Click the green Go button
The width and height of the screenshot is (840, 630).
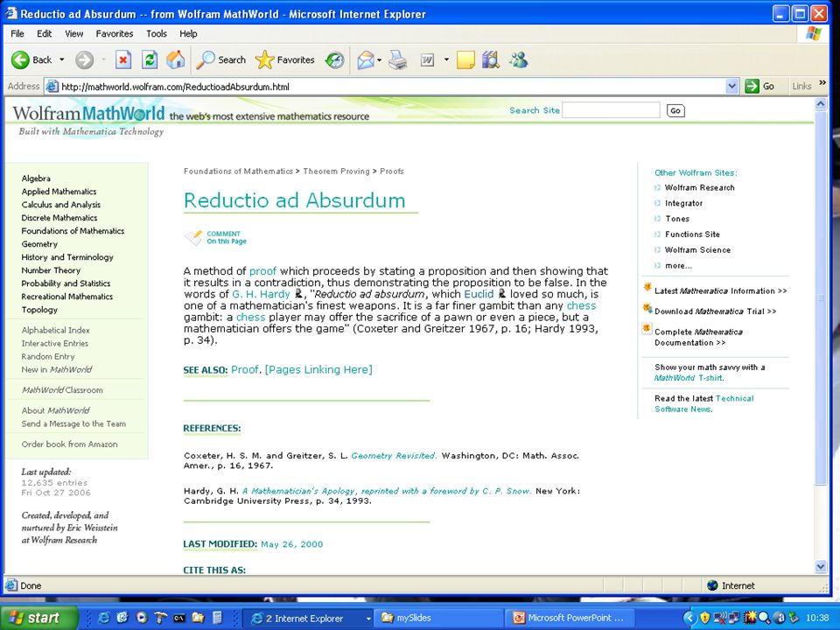point(759,87)
